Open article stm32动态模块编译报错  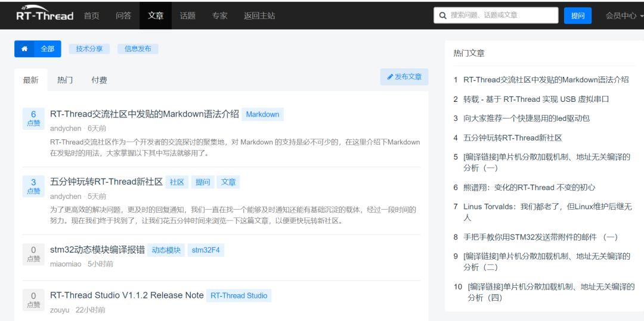pos(97,250)
